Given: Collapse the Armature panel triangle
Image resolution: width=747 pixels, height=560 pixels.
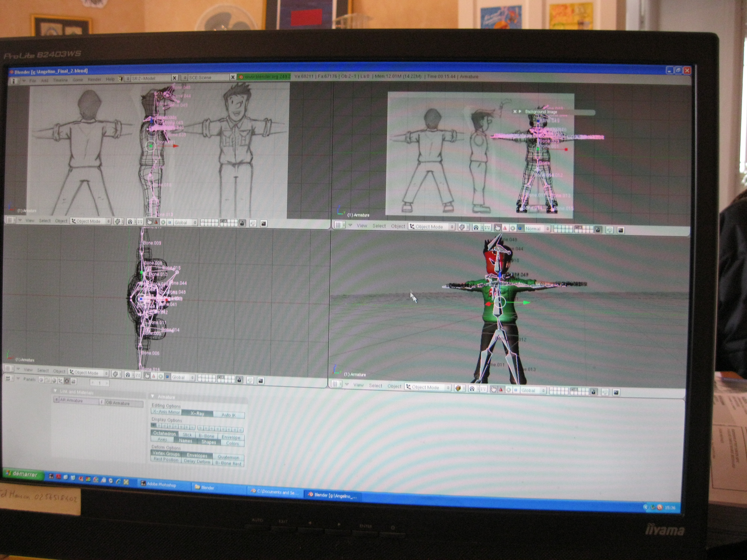Looking at the screenshot, I should (152, 396).
